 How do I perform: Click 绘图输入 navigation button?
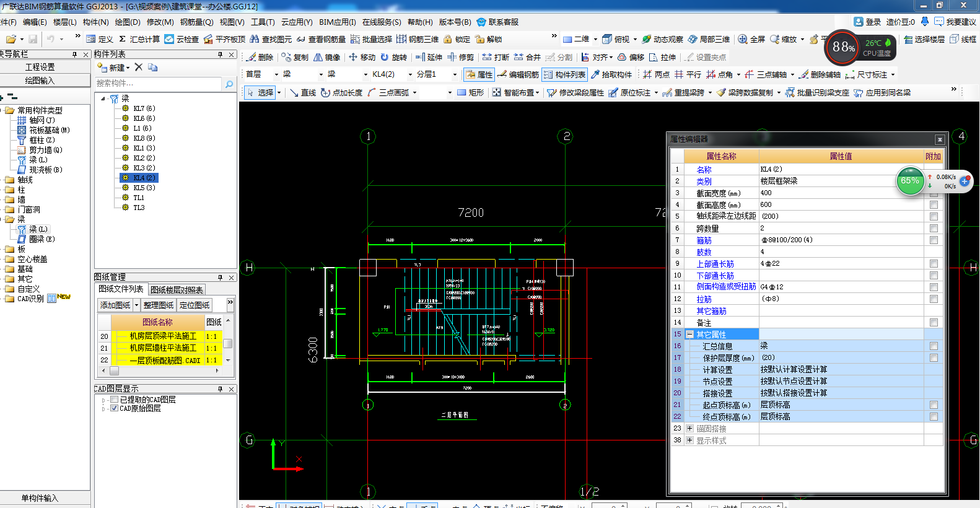coord(40,81)
